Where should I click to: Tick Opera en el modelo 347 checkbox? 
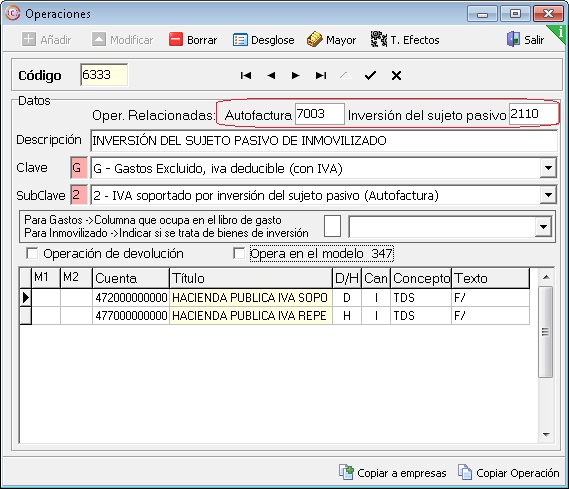pos(239,253)
